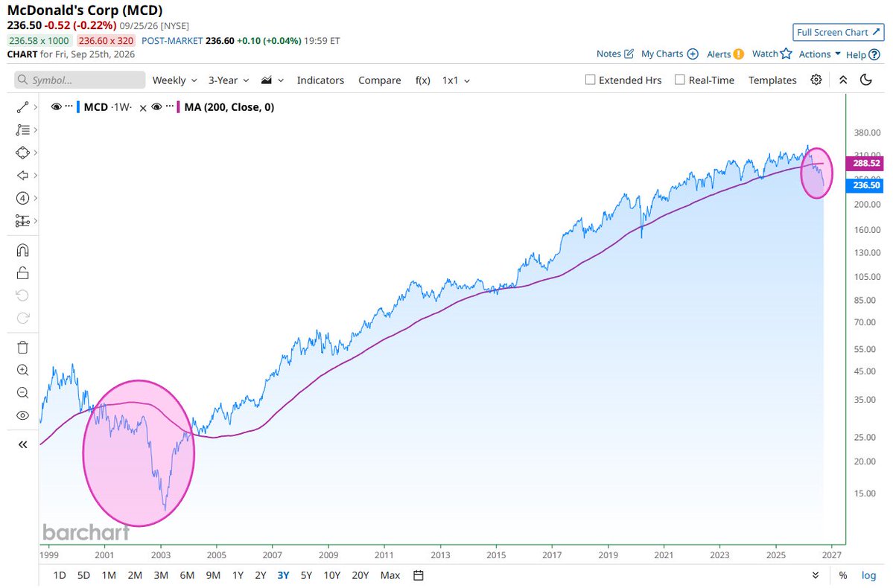Open chart settings gear icon
Viewport: 893px width, 588px height.
click(x=816, y=80)
